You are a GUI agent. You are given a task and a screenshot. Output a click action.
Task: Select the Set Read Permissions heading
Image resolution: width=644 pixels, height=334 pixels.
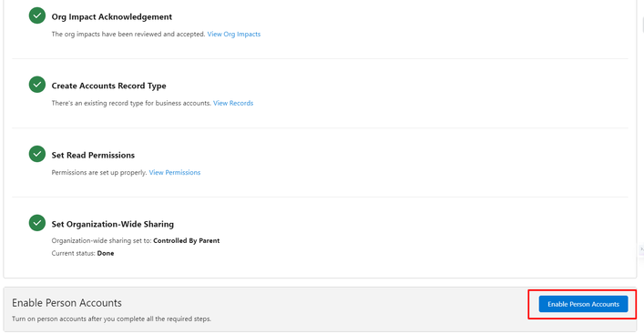coord(93,155)
